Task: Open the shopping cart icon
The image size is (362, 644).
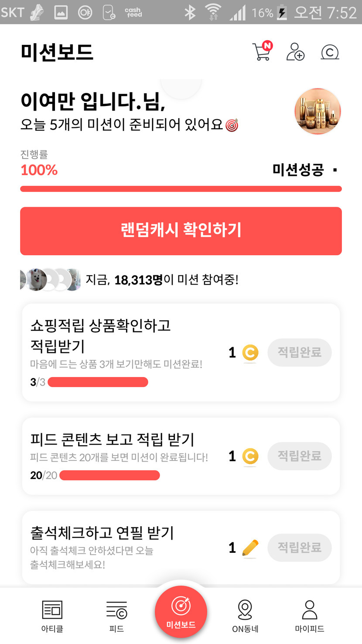Action: tap(262, 52)
